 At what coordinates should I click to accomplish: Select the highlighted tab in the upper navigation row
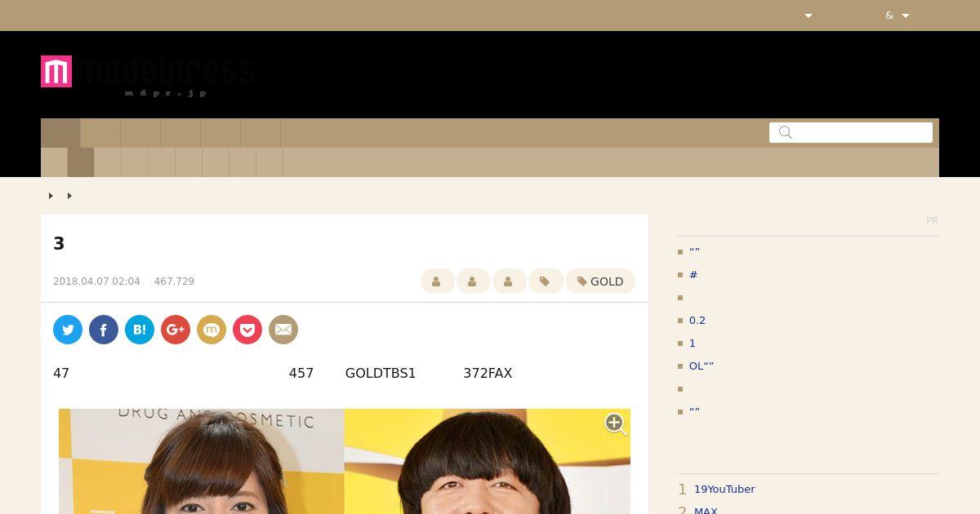60,133
